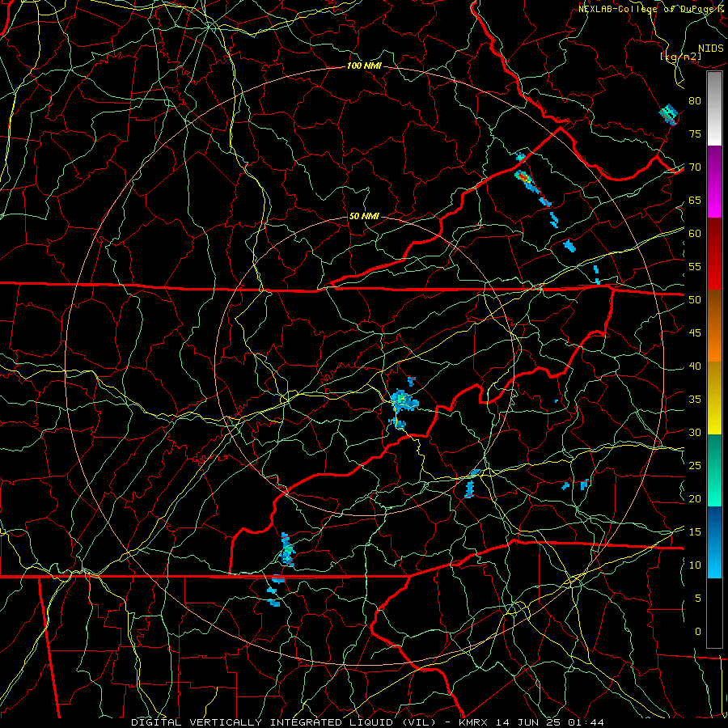728x728 pixels.
Task: Click the 5 value on the color scale
Action: point(698,599)
